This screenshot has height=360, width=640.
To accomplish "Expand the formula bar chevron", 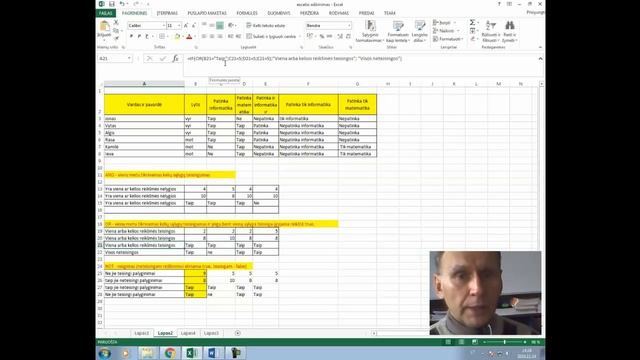I will pyautogui.click(x=540, y=58).
